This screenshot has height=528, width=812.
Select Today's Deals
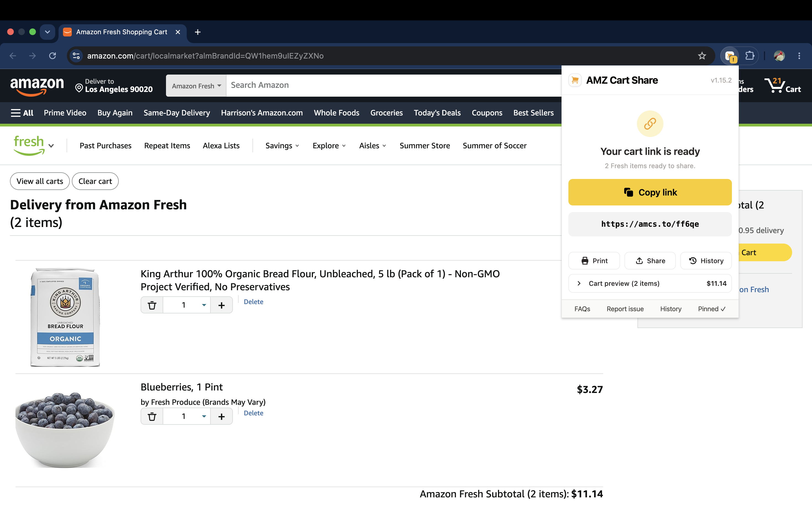tap(437, 113)
